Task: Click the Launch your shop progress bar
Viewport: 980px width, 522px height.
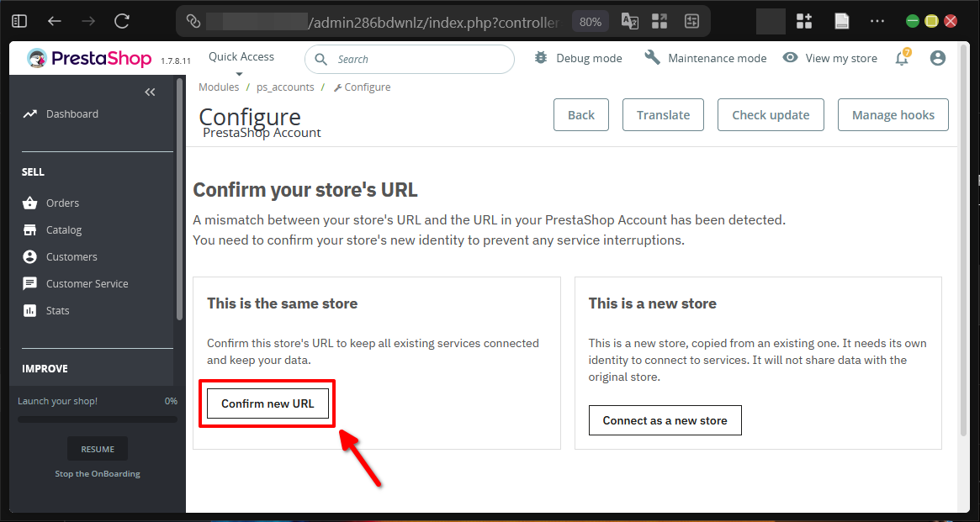Action: click(x=97, y=419)
